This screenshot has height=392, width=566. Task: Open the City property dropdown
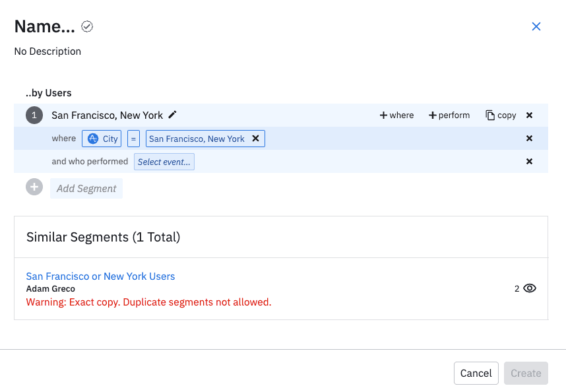(x=102, y=139)
